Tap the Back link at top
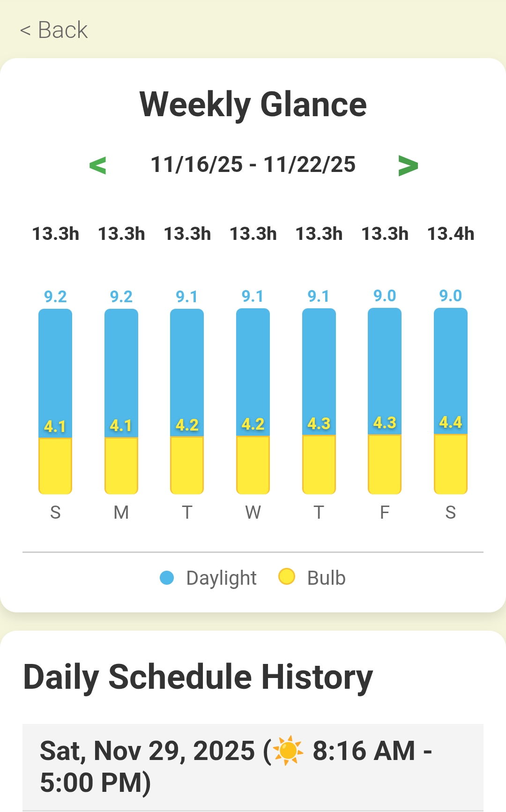 [x=54, y=30]
